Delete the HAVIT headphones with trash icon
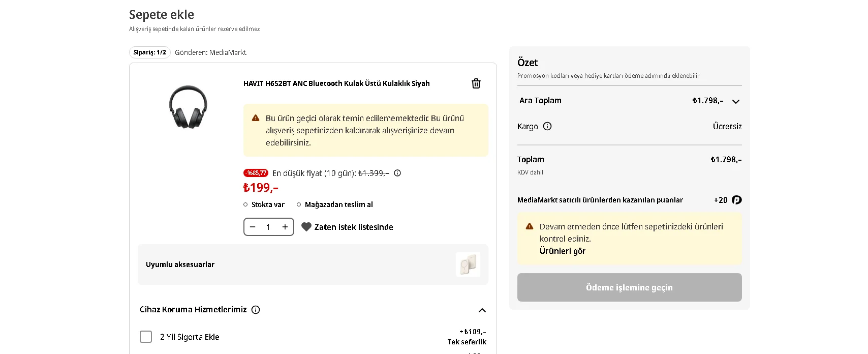The image size is (868, 354). click(x=476, y=83)
